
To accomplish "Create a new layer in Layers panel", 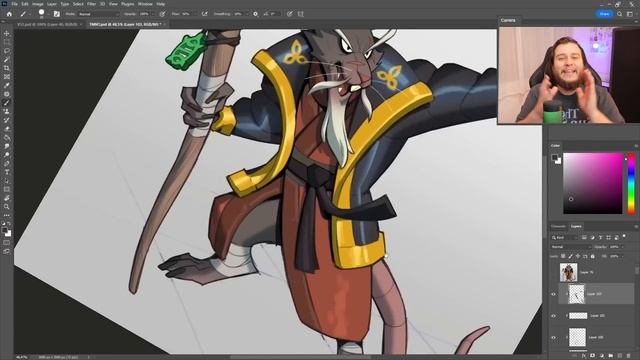I will (620, 356).
